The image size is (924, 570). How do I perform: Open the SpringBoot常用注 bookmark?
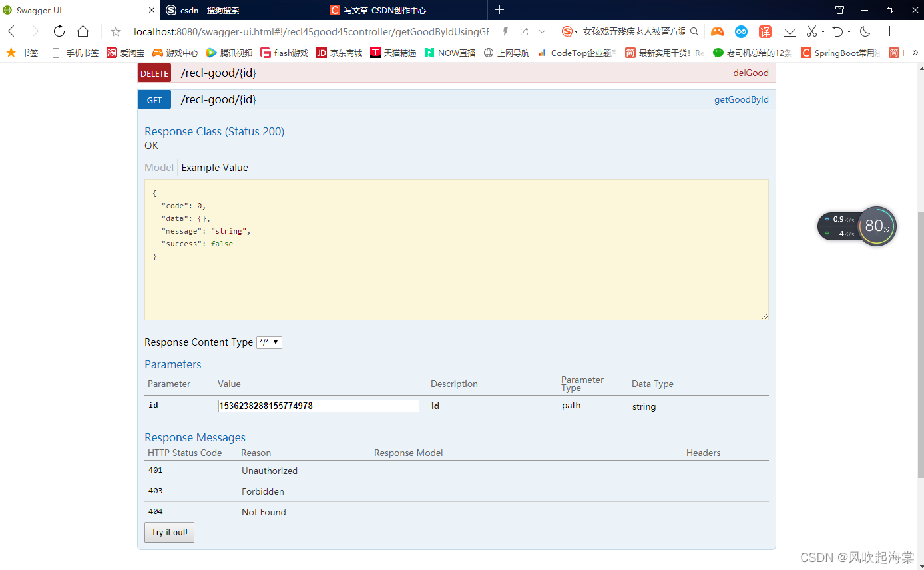pos(840,53)
